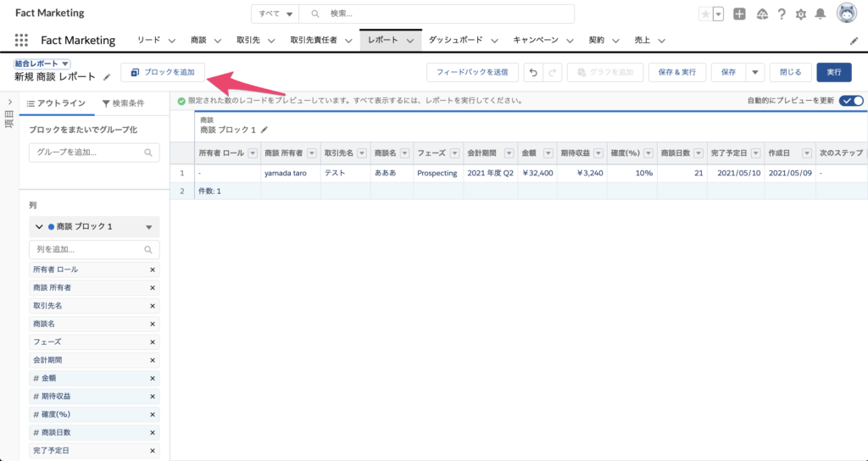
Task: Click the 保存 save button
Action: point(728,73)
